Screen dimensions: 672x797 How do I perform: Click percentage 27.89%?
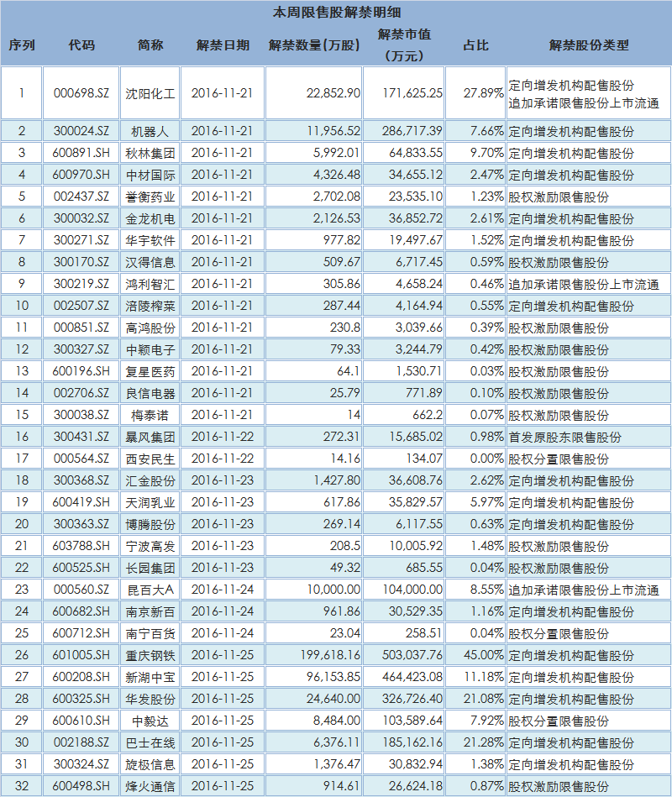coord(483,93)
